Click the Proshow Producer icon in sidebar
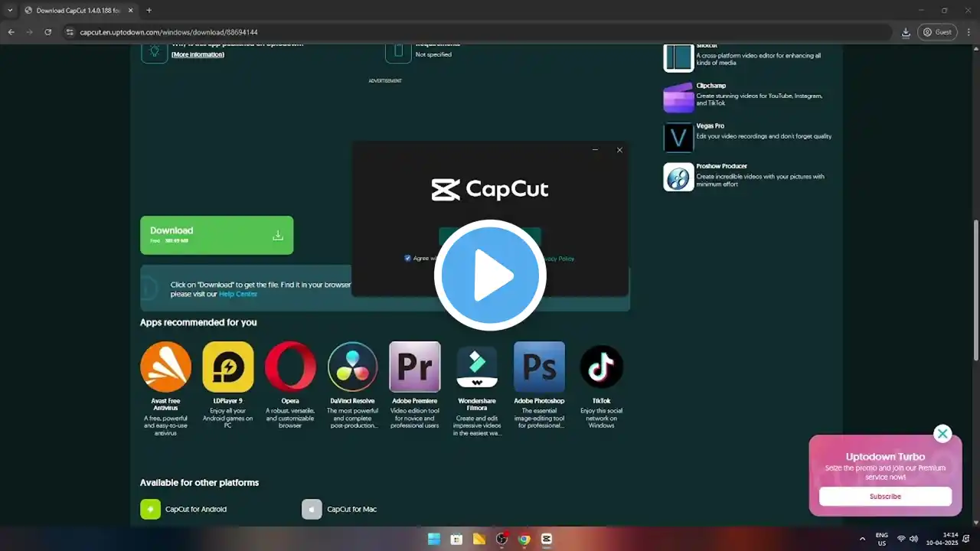Image resolution: width=980 pixels, height=551 pixels. tap(678, 177)
